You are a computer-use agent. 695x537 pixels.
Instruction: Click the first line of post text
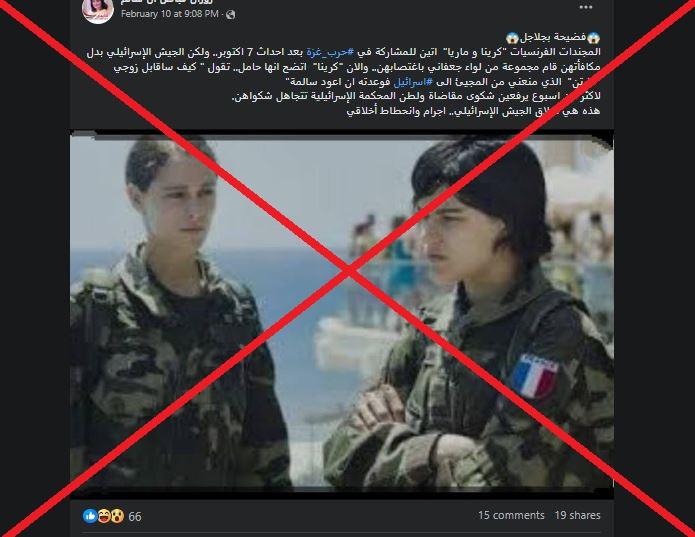tap(553, 37)
